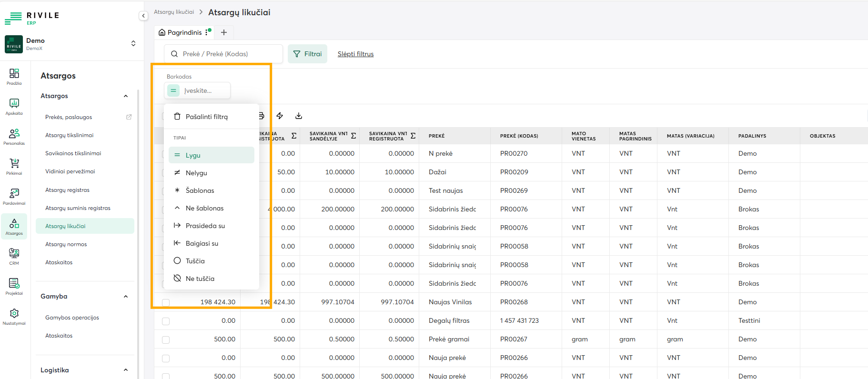Collapse the Gamyba section chevron
This screenshot has width=868, height=379.
126,297
